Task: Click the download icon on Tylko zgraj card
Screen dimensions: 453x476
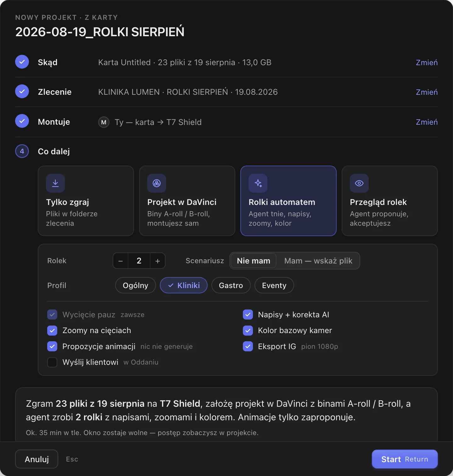Action: click(x=55, y=183)
